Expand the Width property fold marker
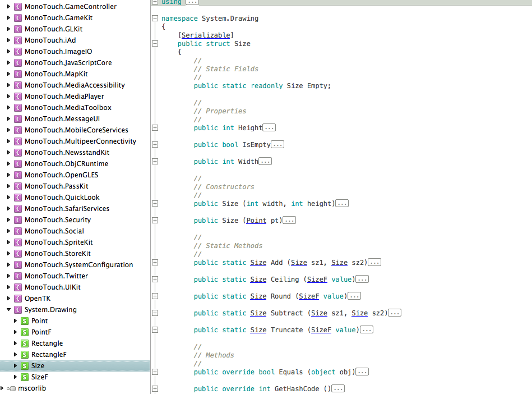Viewport: 532px width, 394px height. coord(155,161)
